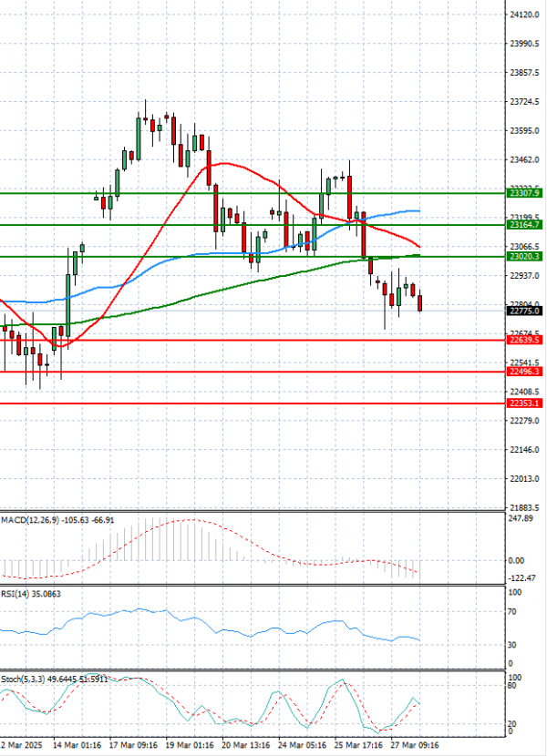The image size is (547, 756).
Task: Click the 19 Mar 01:16 time axis label
Action: pos(190,745)
